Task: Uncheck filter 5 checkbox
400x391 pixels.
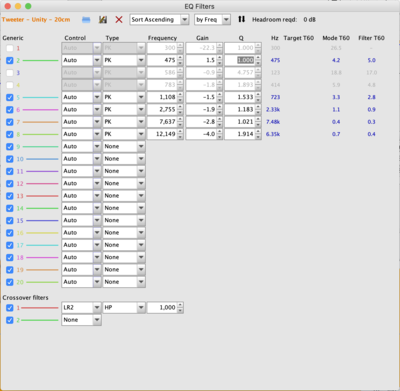Action: click(10, 98)
